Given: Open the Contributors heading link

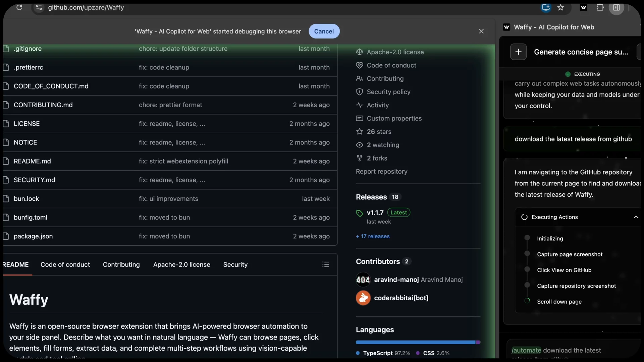Looking at the screenshot, I should coord(378,261).
